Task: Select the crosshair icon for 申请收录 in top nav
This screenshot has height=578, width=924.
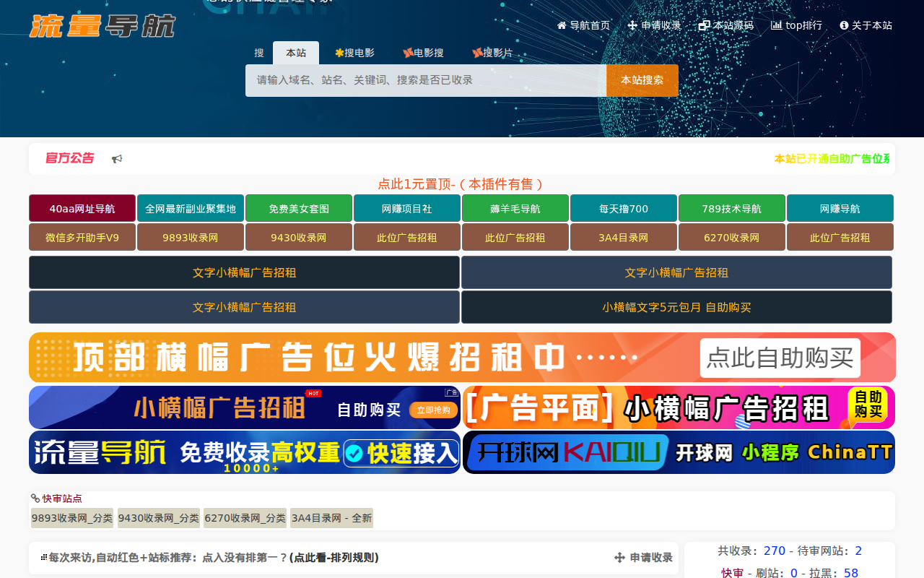Action: pyautogui.click(x=631, y=25)
